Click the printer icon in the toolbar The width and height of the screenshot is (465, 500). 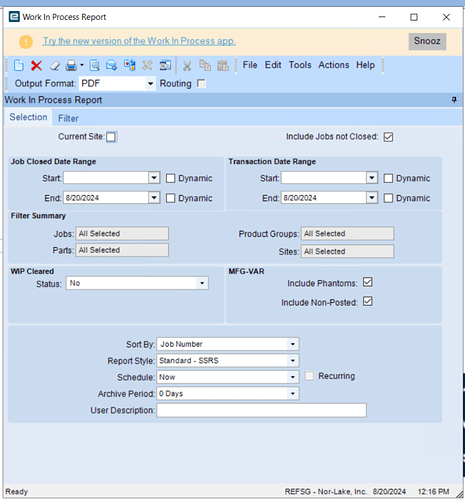click(71, 65)
